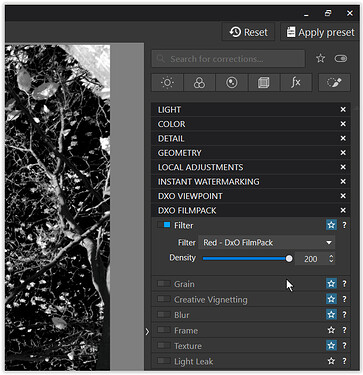Image resolution: width=363 pixels, height=375 pixels.
Task: Unfavorite the Filter palette star
Action: 331,225
